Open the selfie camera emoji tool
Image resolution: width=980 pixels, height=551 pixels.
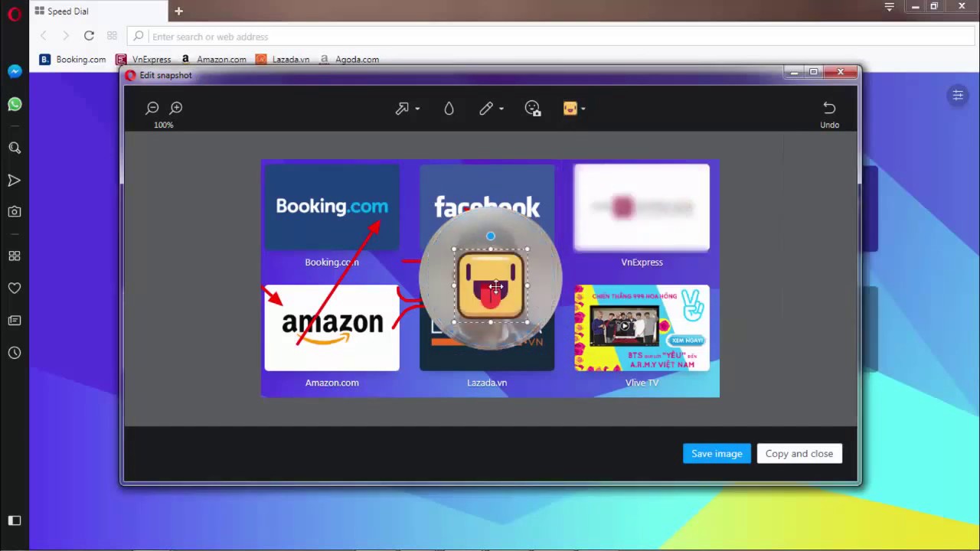[533, 109]
